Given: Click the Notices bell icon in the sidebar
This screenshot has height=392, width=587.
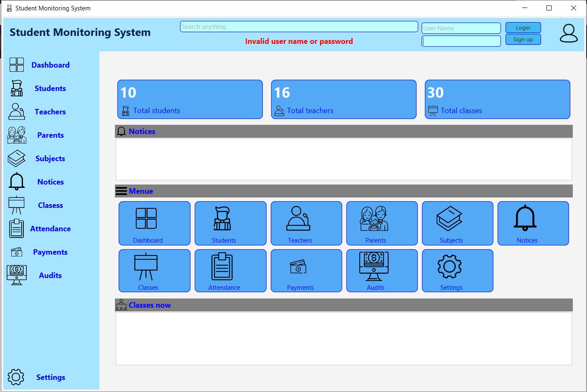Looking at the screenshot, I should point(17,182).
